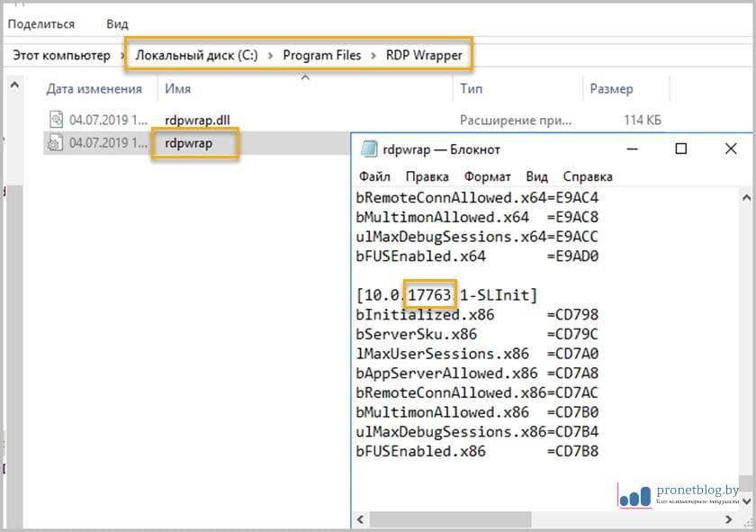Go to Локальный диск (C:) breadcrumb
The image size is (756, 532).
point(196,56)
